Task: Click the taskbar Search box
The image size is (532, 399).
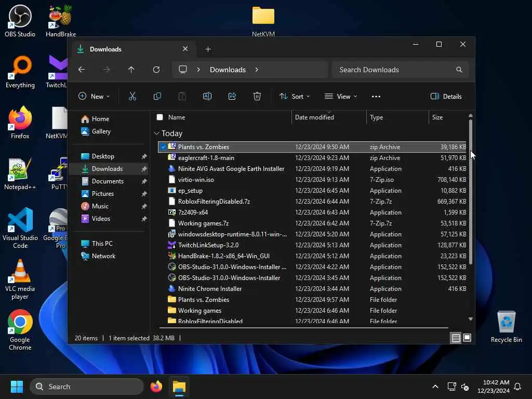Action: click(x=87, y=387)
